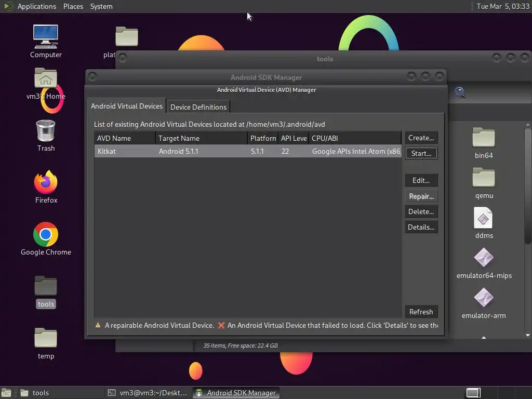Open Details... for the AVD
Screen dimensions: 532x399
pyautogui.click(x=421, y=228)
